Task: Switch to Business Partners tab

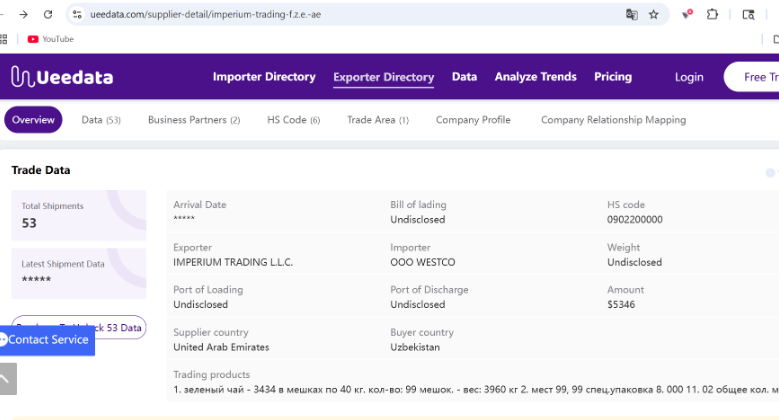Action: point(194,120)
